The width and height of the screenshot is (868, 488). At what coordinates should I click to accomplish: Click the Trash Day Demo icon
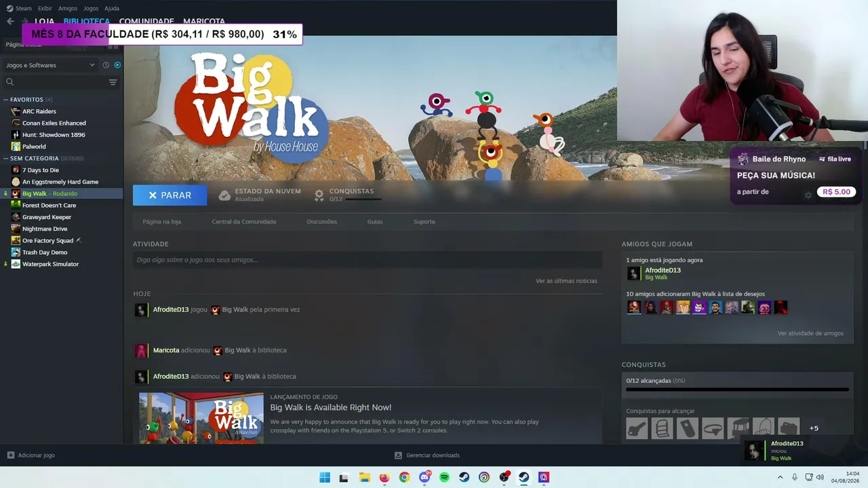[16, 252]
